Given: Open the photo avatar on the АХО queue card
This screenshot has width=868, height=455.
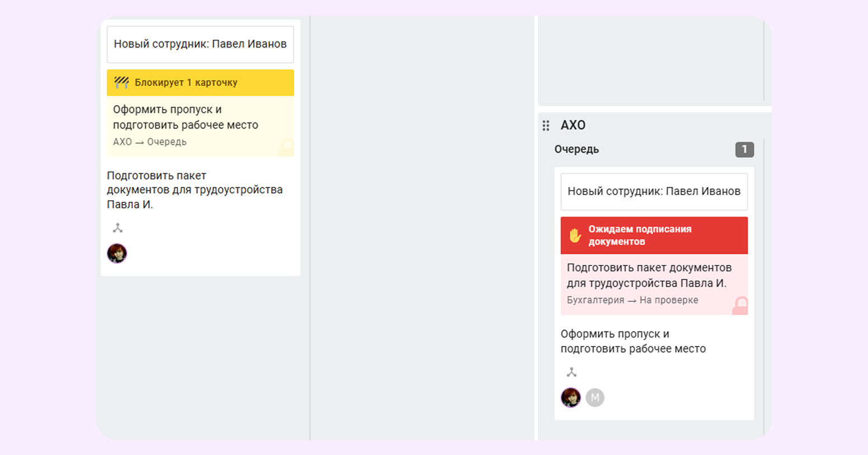Looking at the screenshot, I should (570, 397).
